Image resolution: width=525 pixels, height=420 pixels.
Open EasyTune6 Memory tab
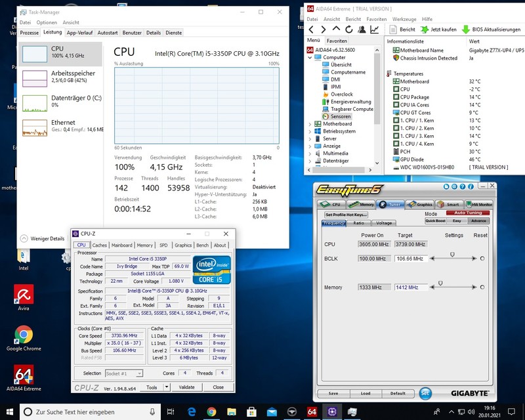click(x=361, y=204)
